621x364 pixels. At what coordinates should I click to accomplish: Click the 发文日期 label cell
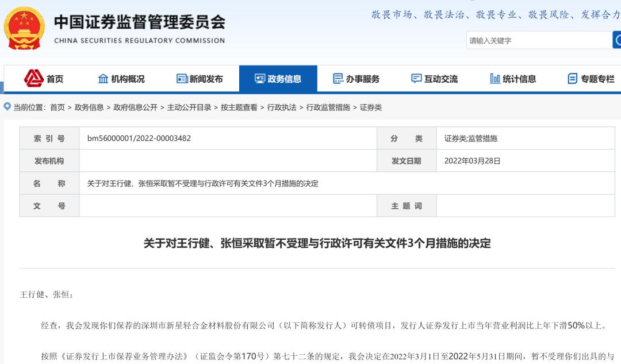(x=407, y=161)
